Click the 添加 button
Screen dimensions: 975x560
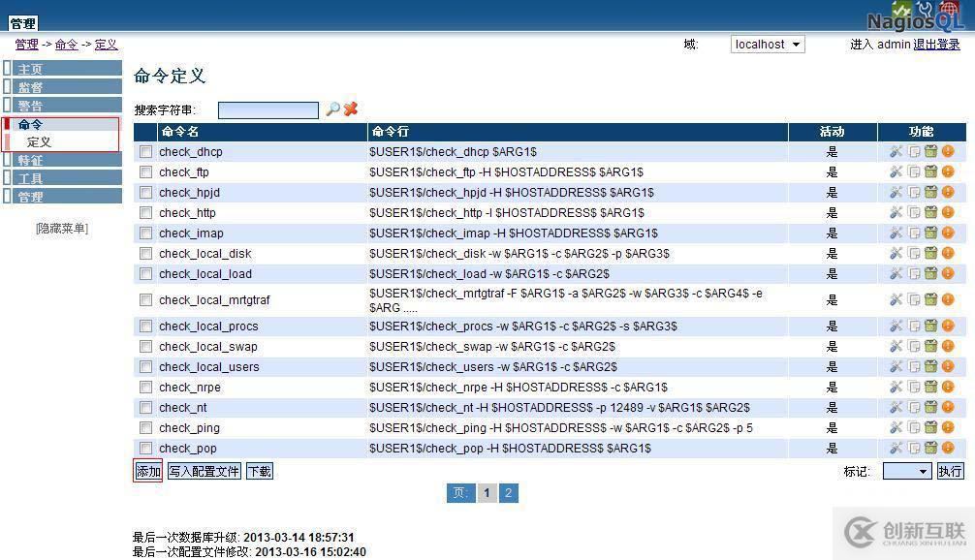click(148, 471)
